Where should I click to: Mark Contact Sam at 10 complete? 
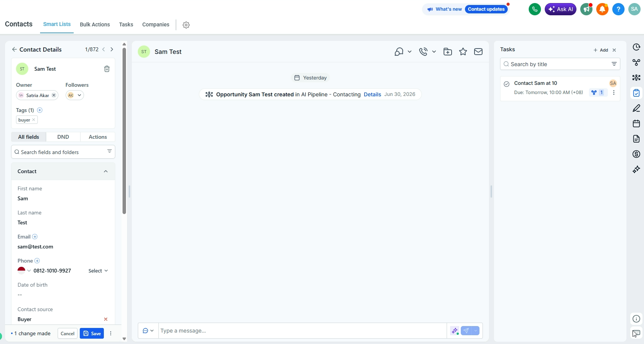(507, 84)
